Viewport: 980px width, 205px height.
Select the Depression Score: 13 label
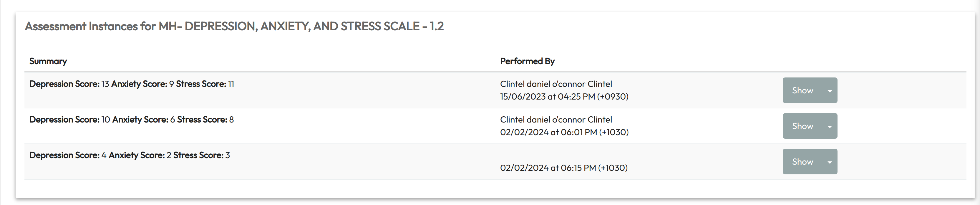[x=69, y=84]
